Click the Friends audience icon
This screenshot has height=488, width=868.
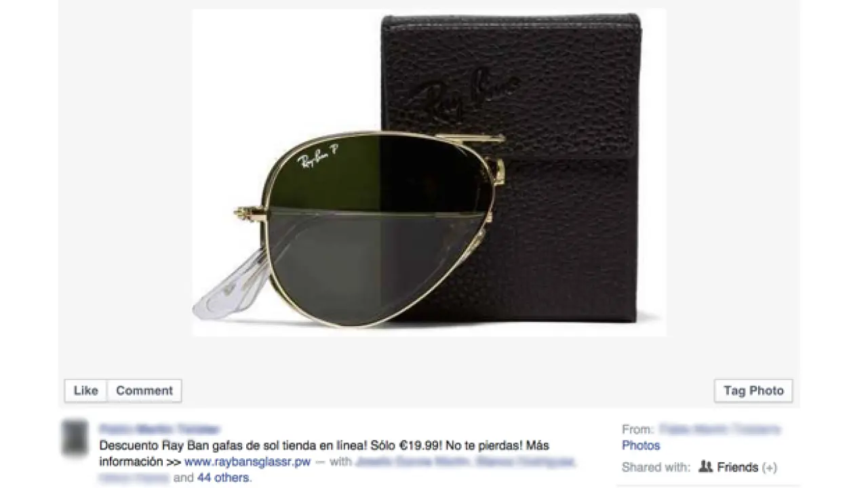coord(705,466)
